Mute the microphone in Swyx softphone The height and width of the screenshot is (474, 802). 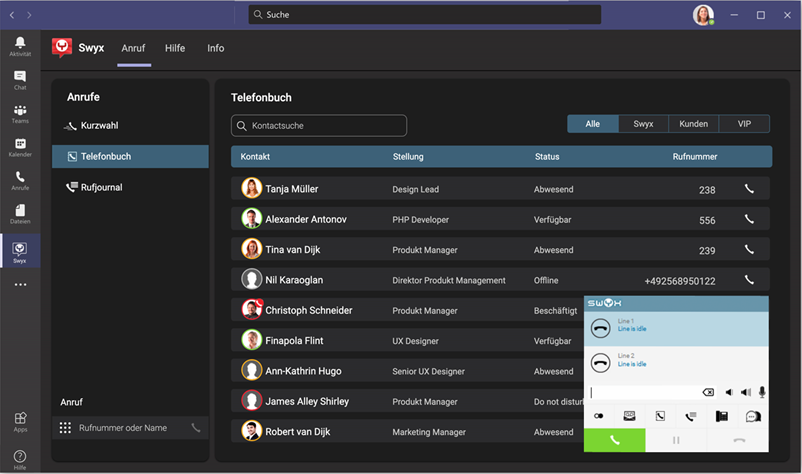click(x=762, y=392)
